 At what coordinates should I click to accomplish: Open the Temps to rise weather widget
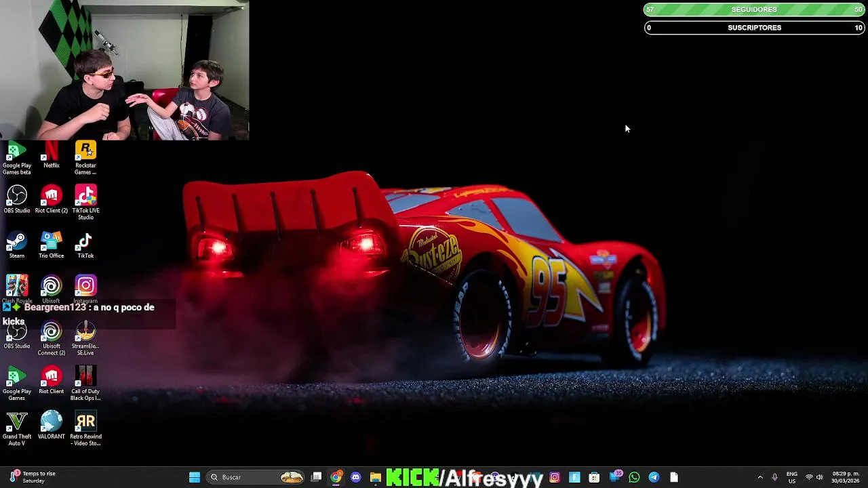pos(33,477)
